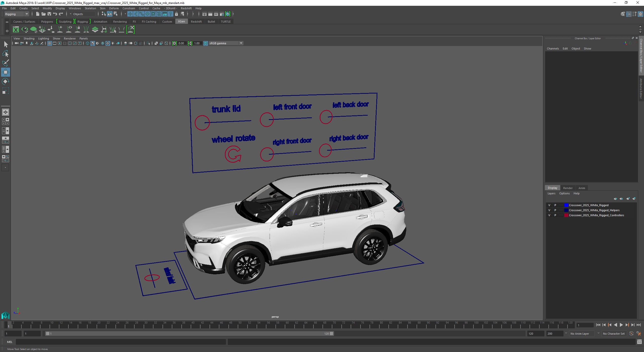Click red color swatch of Controllers layer
Image resolution: width=644 pixels, height=352 pixels.
pos(566,215)
